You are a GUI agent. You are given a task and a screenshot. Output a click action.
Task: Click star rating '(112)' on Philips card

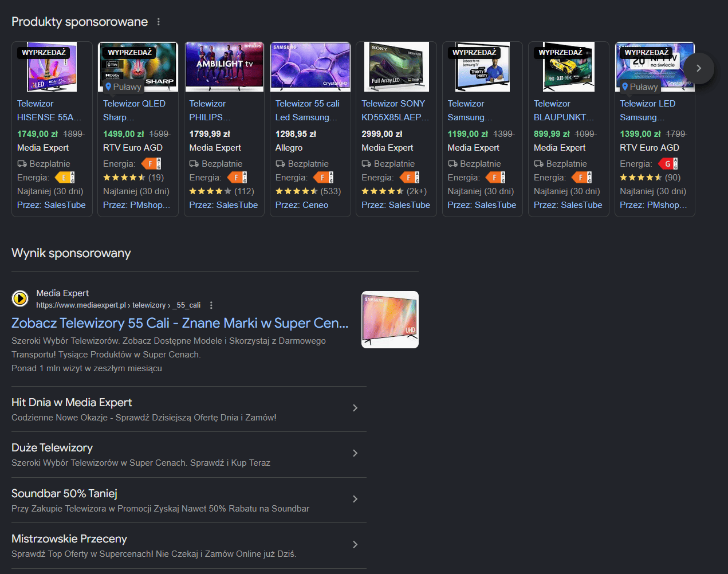[222, 191]
